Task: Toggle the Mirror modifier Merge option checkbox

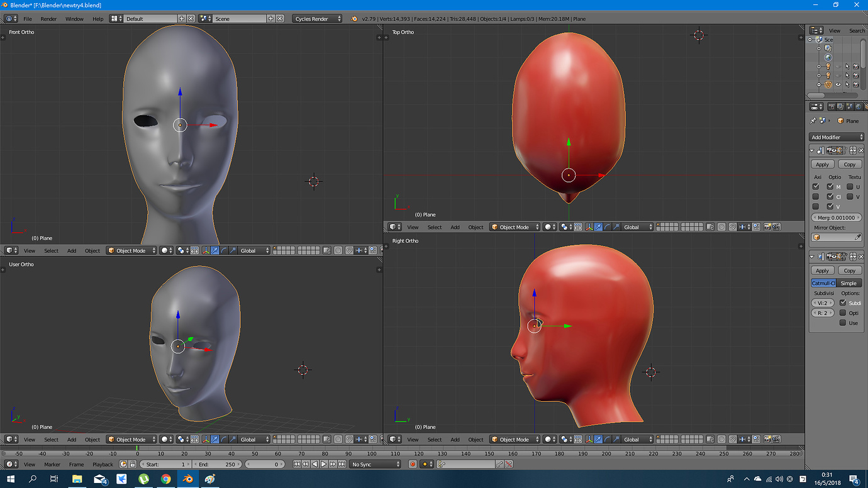Action: 830,187
